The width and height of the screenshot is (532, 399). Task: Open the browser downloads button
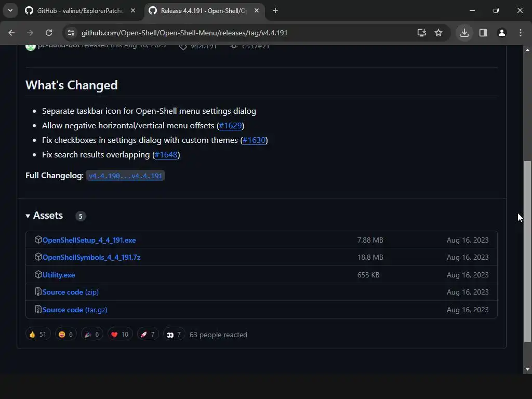[464, 33]
